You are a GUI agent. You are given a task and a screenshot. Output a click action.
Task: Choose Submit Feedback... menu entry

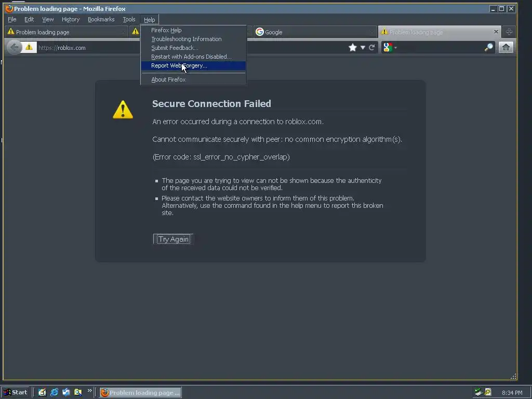(193, 48)
